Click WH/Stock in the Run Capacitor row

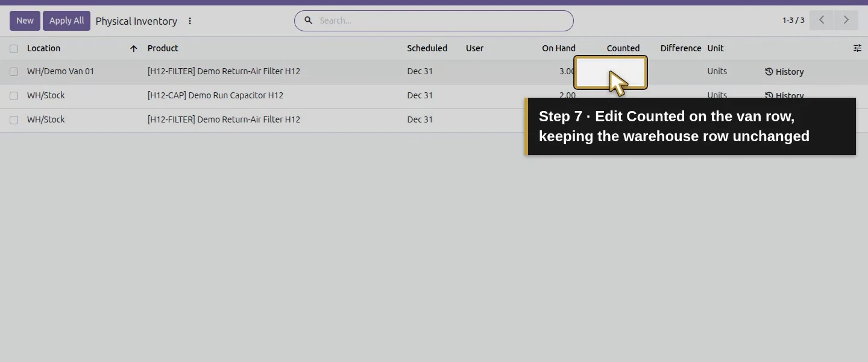(x=46, y=95)
